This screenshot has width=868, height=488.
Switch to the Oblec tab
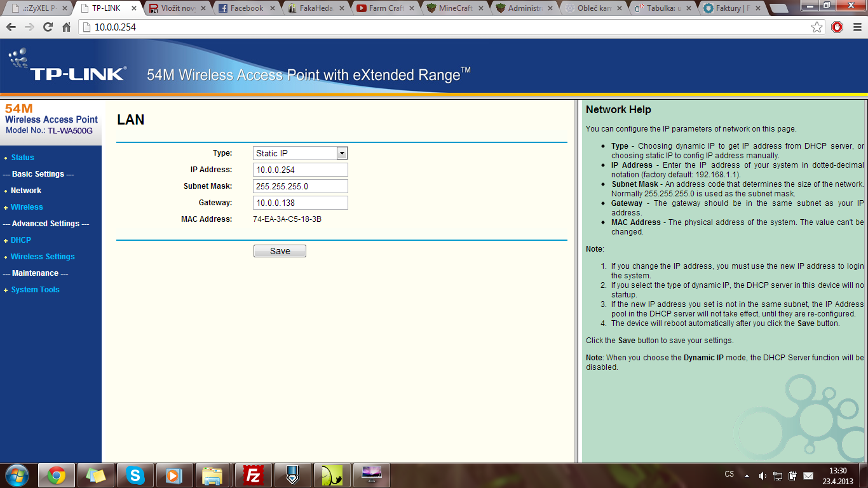point(595,8)
